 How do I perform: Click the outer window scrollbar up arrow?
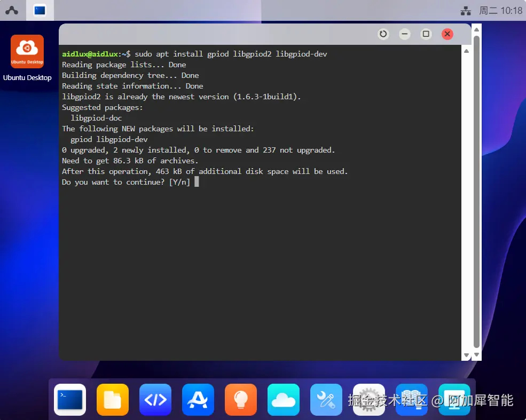(x=476, y=29)
